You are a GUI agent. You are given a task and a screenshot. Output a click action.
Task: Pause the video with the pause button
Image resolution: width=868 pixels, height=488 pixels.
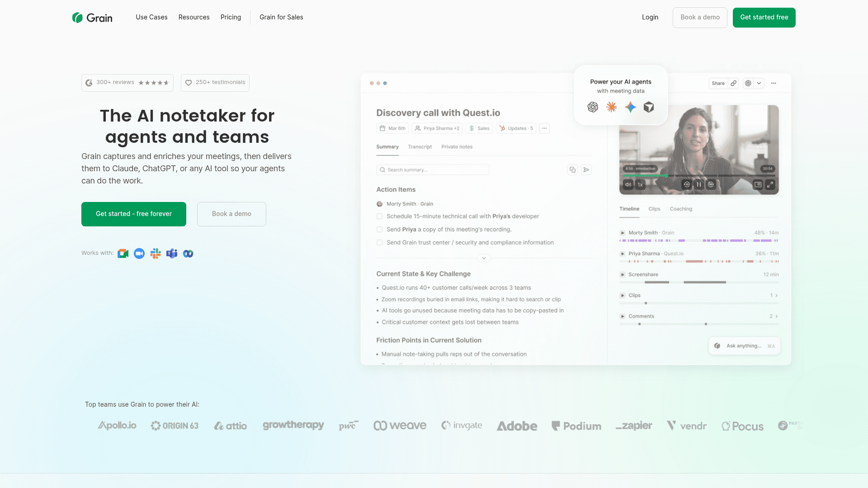point(699,184)
